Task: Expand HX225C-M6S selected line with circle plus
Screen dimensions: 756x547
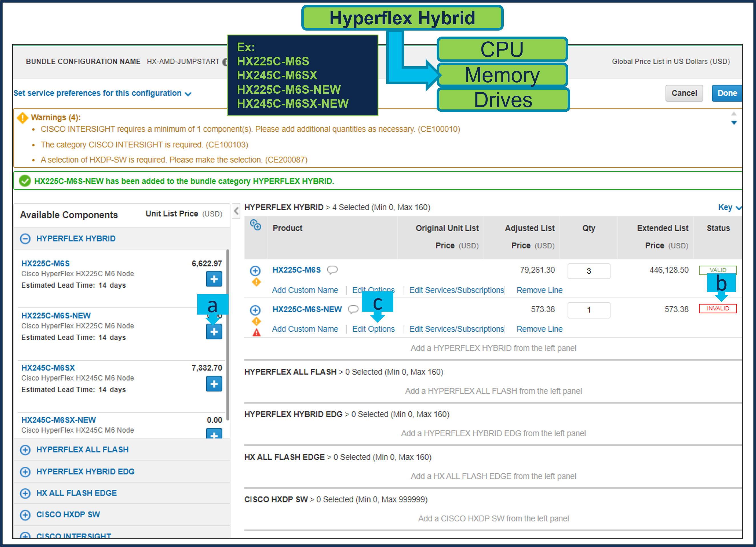Action: (255, 271)
